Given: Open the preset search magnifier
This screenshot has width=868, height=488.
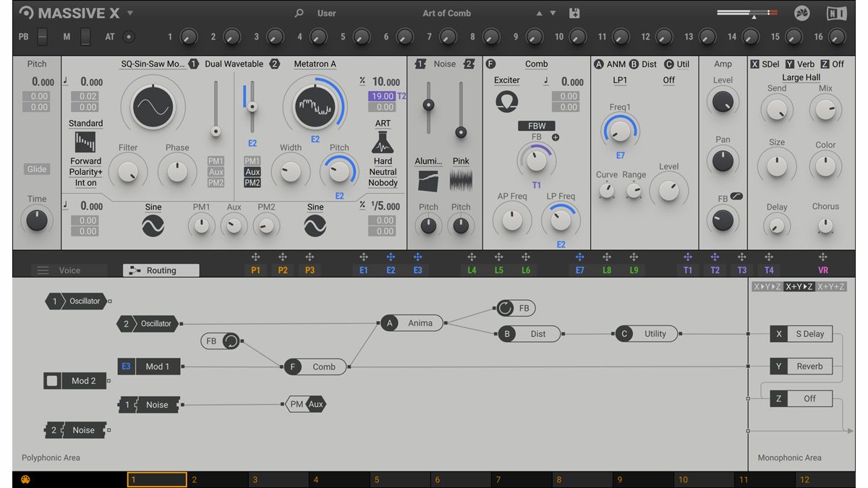Looking at the screenshot, I should (299, 13).
